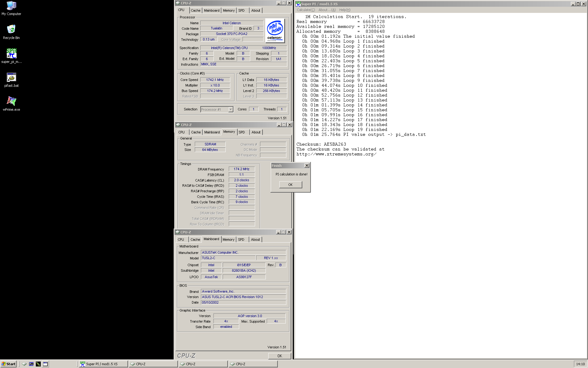Image resolution: width=588 pixels, height=368 pixels.
Task: Open About tab in top CPU-Z window
Action: point(256,10)
